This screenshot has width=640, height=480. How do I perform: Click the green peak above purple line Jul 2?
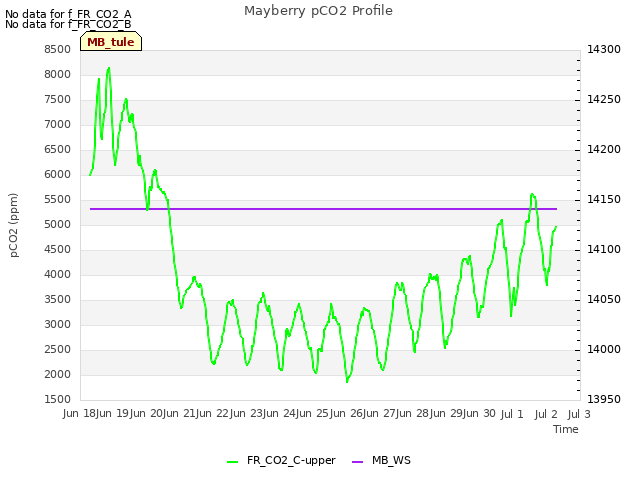532,195
